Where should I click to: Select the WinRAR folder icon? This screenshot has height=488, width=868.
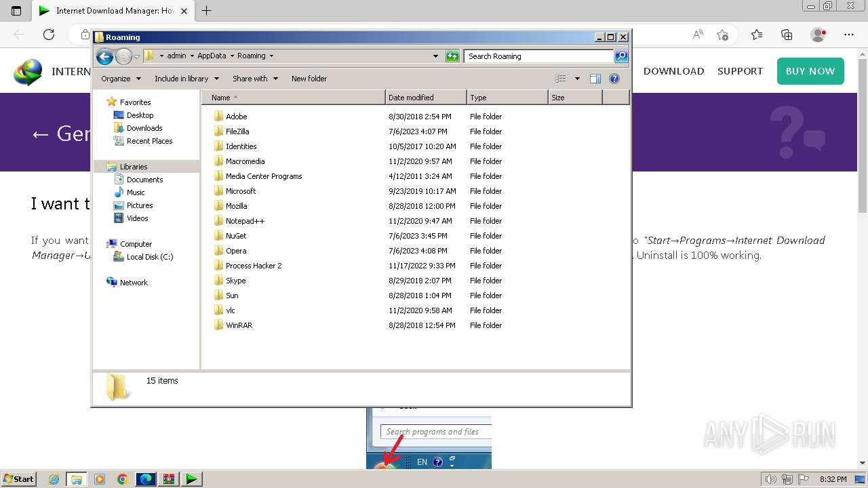click(218, 325)
